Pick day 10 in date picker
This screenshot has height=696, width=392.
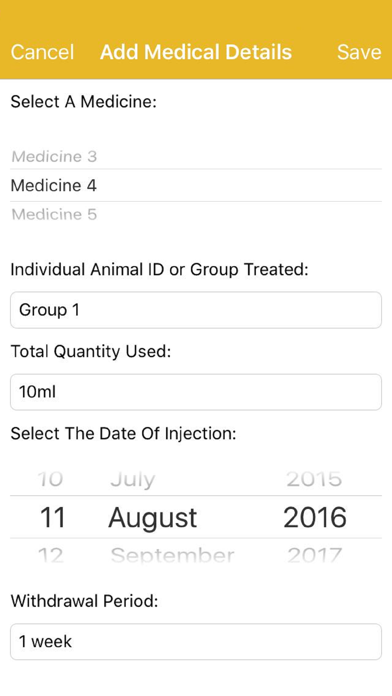click(50, 479)
